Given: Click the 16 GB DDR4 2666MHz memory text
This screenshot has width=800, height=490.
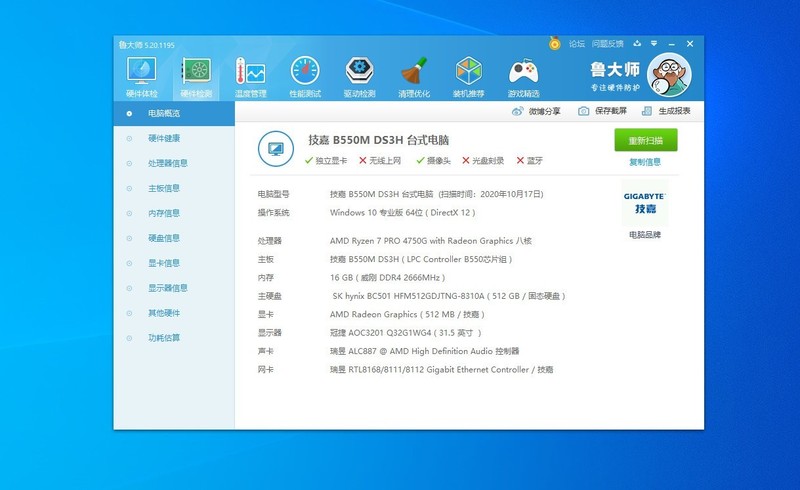Looking at the screenshot, I should click(387, 278).
